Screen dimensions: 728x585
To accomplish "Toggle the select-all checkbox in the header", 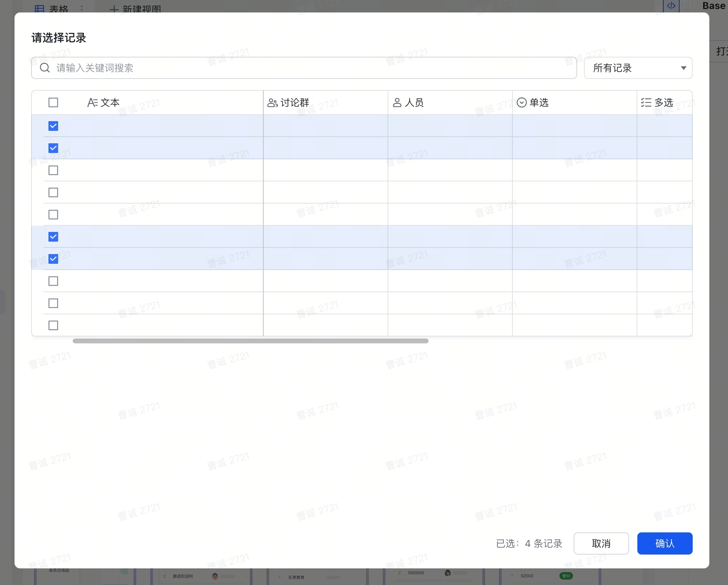I will (x=53, y=102).
